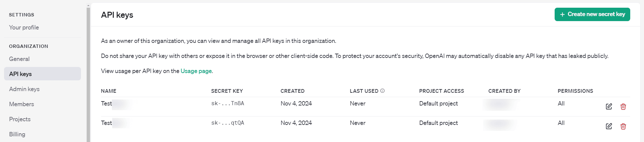Go to General organization settings

(19, 59)
